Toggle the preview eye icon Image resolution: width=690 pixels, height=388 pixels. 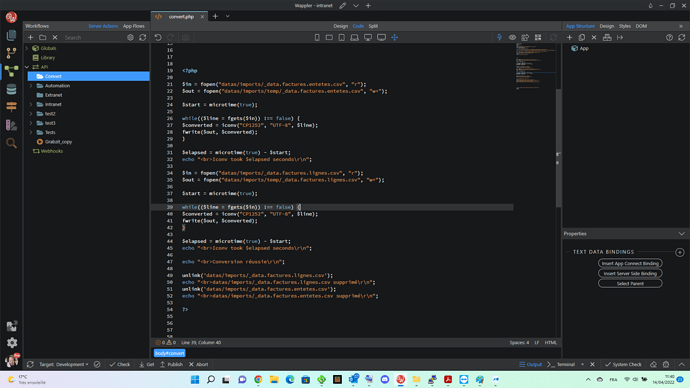512,38
